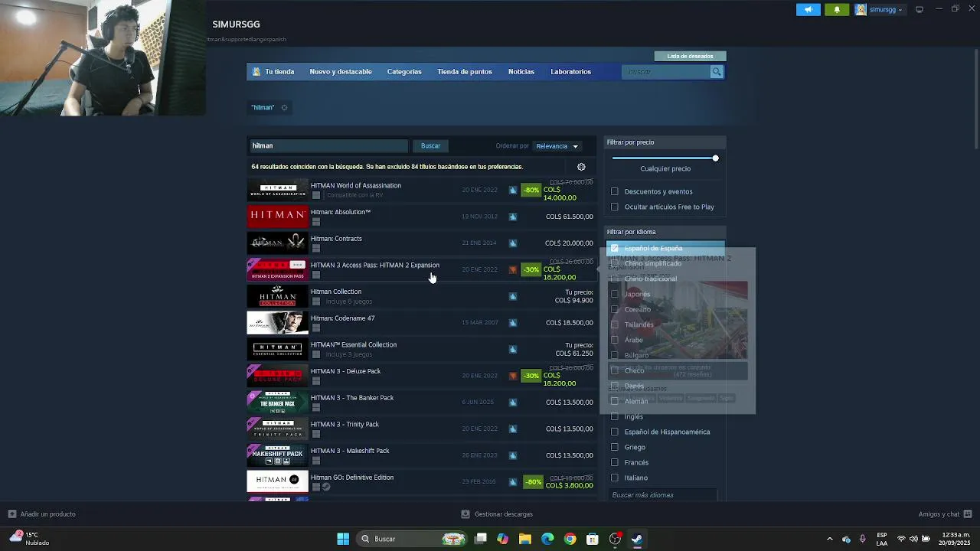The height and width of the screenshot is (551, 980).
Task: Open the Relevancia sort dropdown
Action: click(557, 146)
